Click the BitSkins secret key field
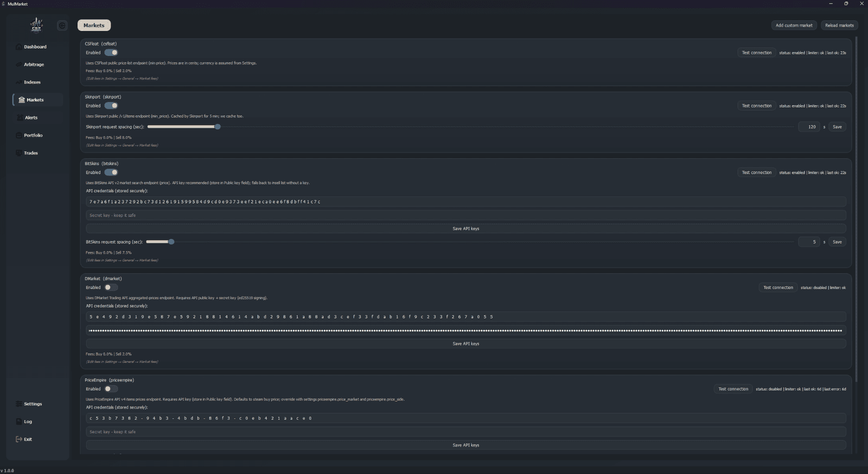This screenshot has height=474, width=868. point(466,216)
